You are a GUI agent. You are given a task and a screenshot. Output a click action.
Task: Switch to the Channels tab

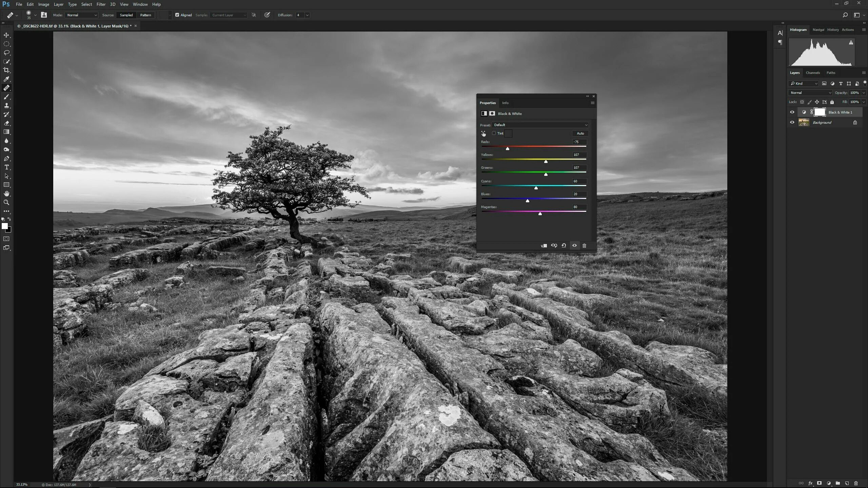(x=813, y=73)
